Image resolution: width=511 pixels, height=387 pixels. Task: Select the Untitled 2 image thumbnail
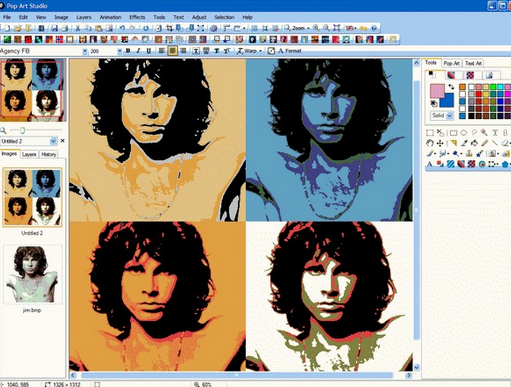[32, 197]
